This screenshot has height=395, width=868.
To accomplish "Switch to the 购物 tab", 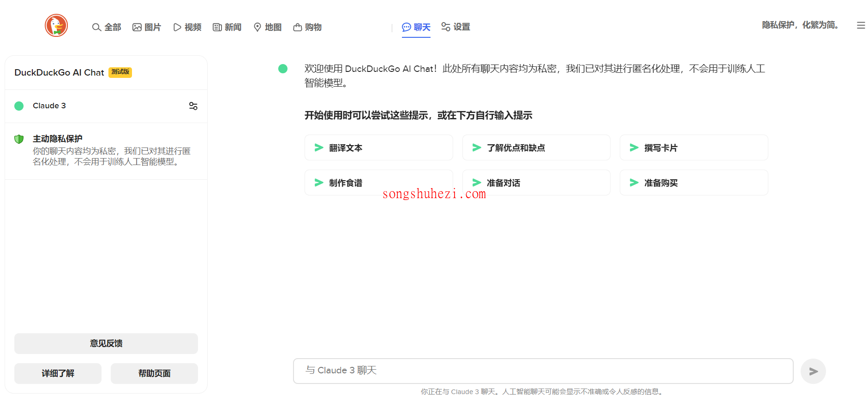I will [307, 27].
